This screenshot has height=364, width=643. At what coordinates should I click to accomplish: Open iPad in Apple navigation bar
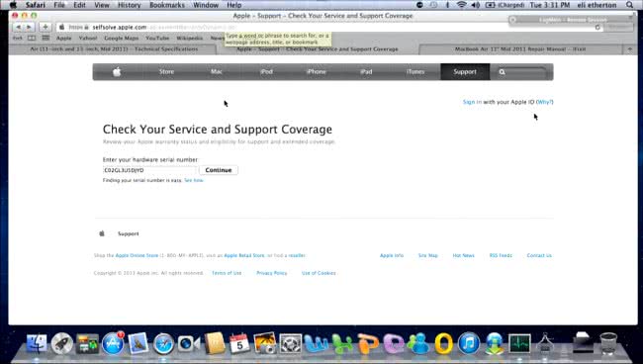pos(366,72)
